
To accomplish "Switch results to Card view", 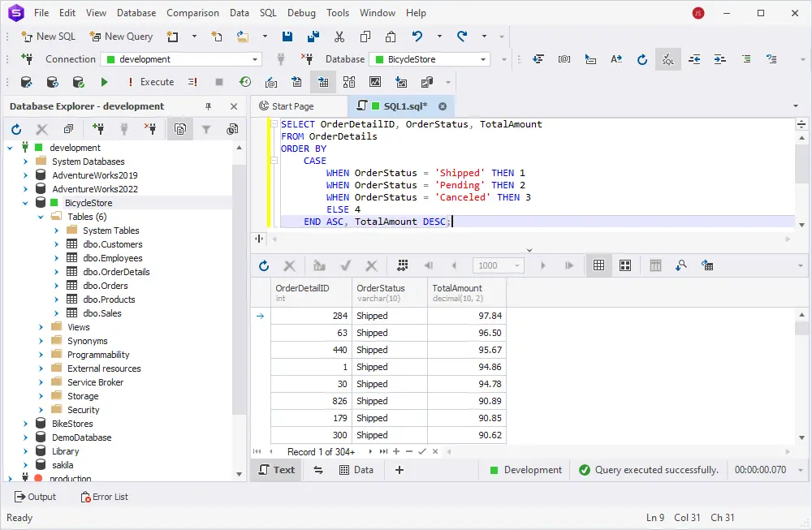I will pos(625,265).
